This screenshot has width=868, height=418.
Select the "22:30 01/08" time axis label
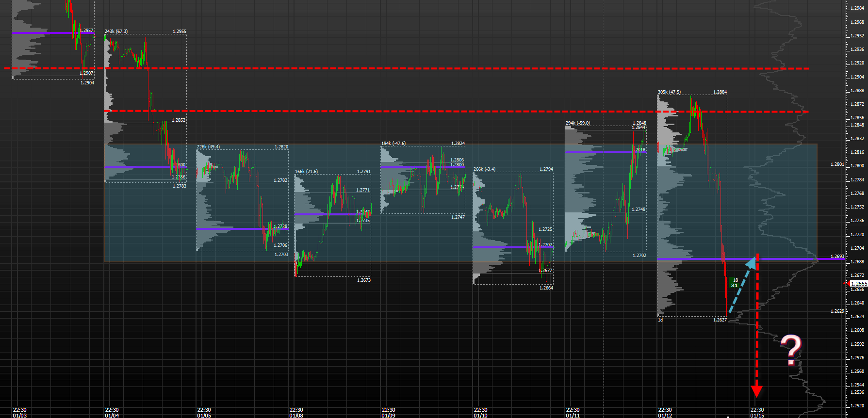click(296, 413)
